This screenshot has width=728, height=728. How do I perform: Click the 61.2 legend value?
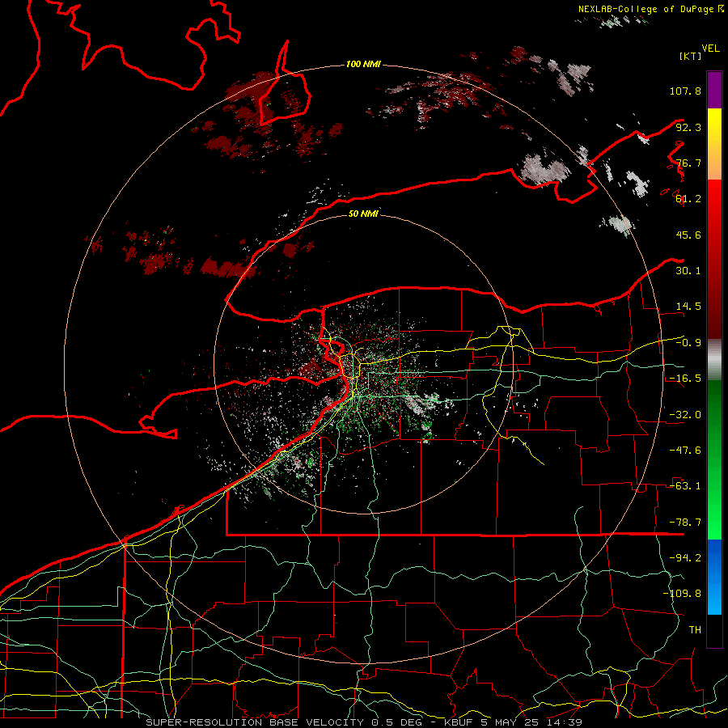tap(688, 199)
